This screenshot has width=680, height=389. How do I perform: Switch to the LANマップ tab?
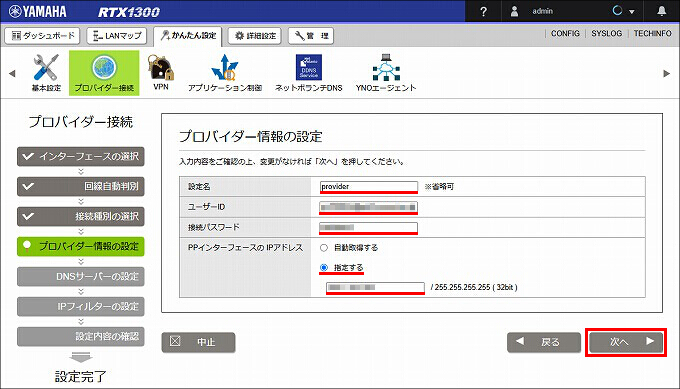[x=117, y=36]
